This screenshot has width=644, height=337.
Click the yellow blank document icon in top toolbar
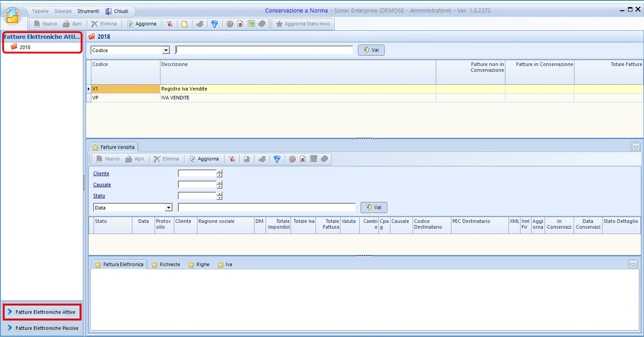[x=185, y=24]
